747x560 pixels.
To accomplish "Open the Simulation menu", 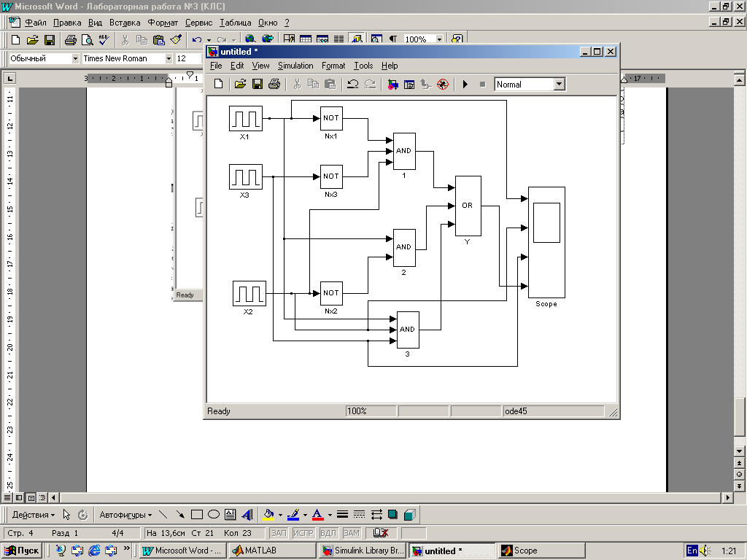I will [x=295, y=66].
